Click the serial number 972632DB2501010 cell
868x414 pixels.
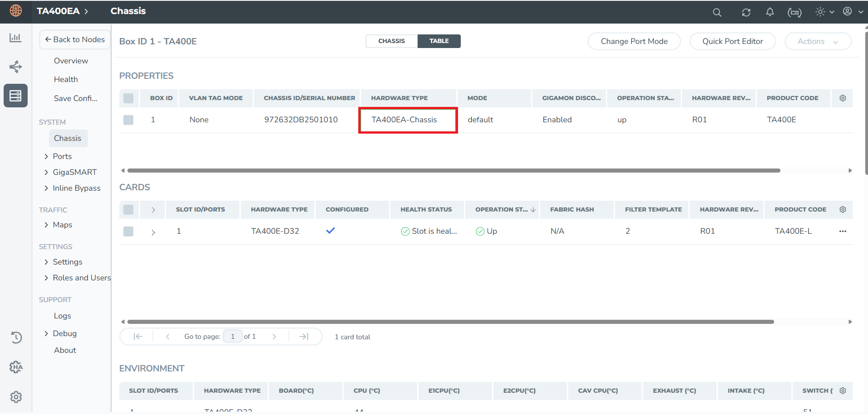[301, 120]
